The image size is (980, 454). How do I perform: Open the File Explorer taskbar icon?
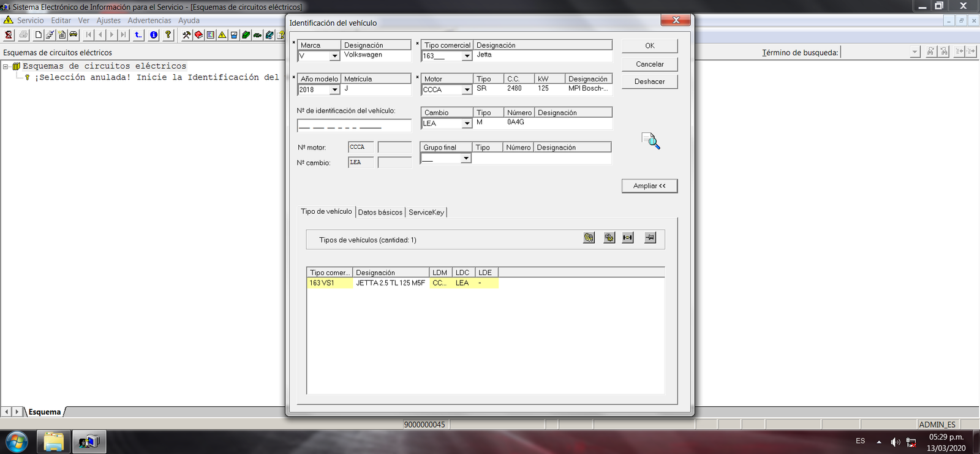[53, 442]
